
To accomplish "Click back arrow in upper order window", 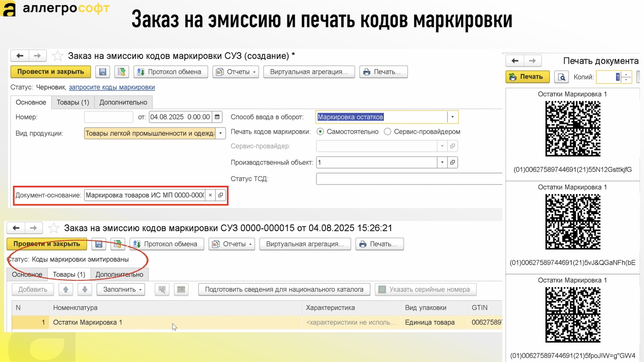I will [x=20, y=56].
